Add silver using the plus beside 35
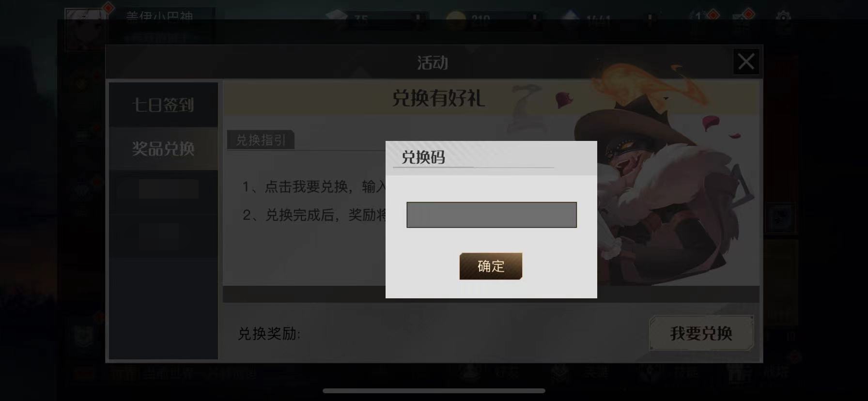The width and height of the screenshot is (868, 401). click(x=418, y=20)
